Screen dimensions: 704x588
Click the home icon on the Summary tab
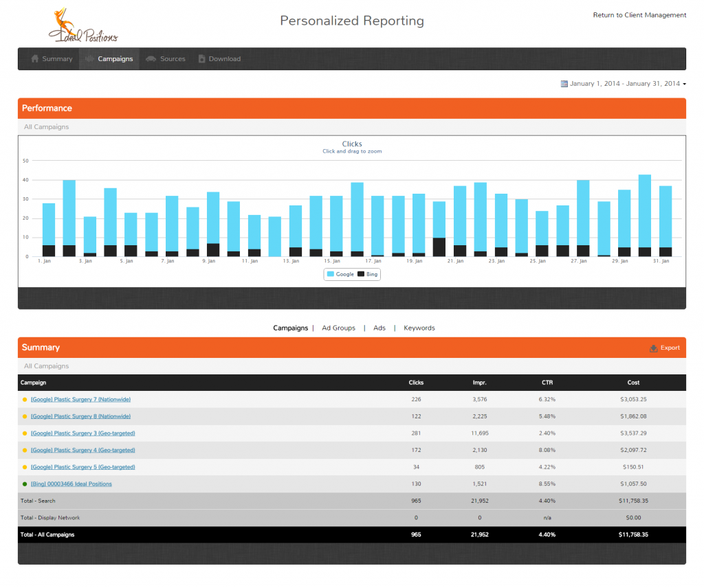click(34, 58)
